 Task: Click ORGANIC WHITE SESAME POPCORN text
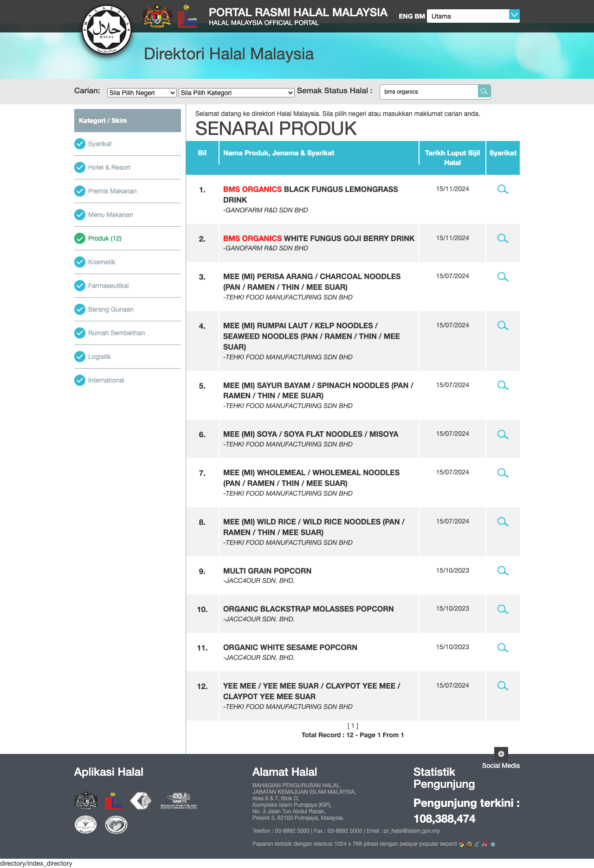pos(290,647)
